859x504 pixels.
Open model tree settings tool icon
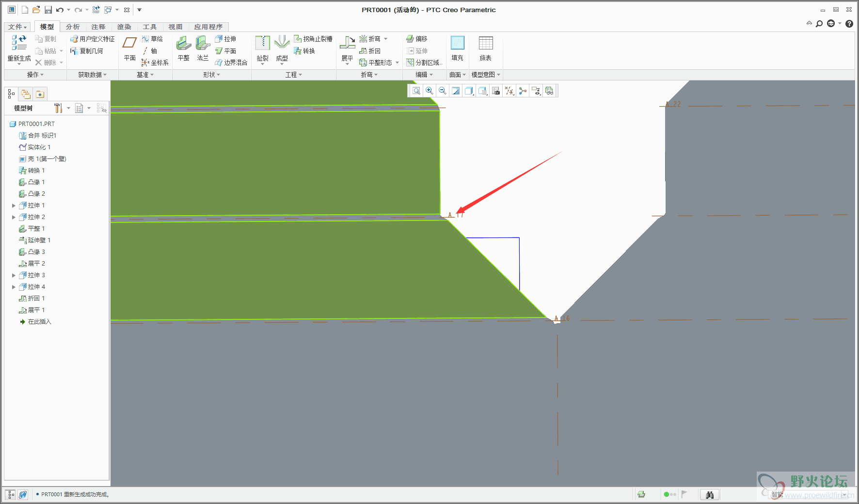coord(59,108)
